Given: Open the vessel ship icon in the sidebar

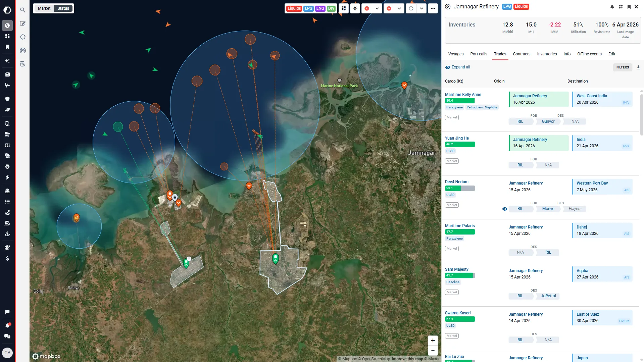Looking at the screenshot, I should tap(7, 191).
